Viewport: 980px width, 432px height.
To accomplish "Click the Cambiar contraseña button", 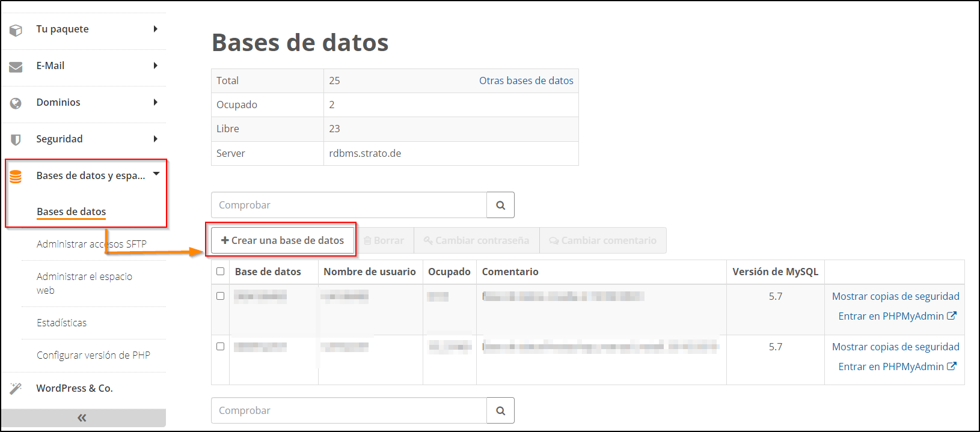I will [476, 240].
